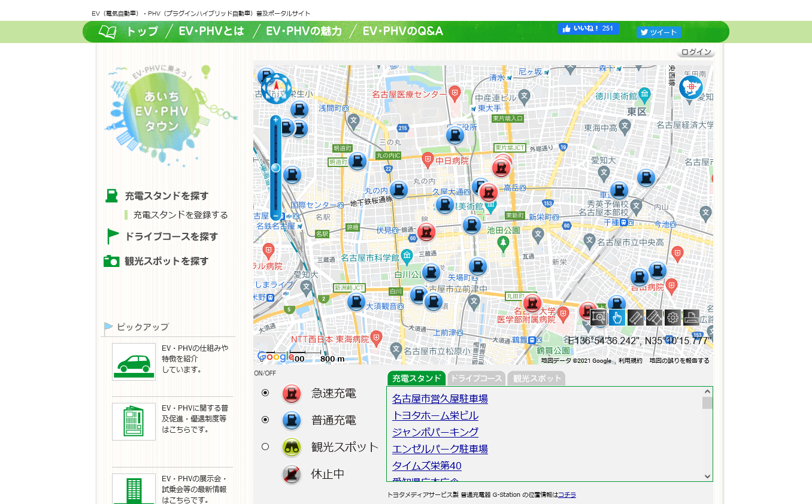The image size is (812, 504).
Task: Open トヨタホーム栄ビル link
Action: pos(435,415)
